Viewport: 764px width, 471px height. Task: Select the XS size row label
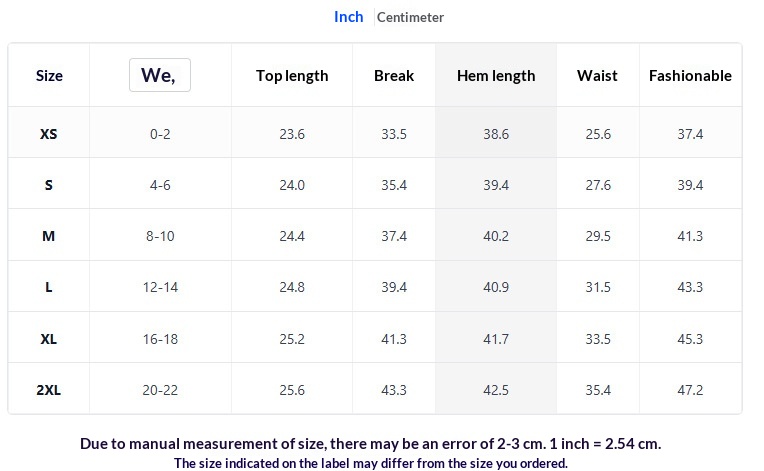(x=48, y=134)
